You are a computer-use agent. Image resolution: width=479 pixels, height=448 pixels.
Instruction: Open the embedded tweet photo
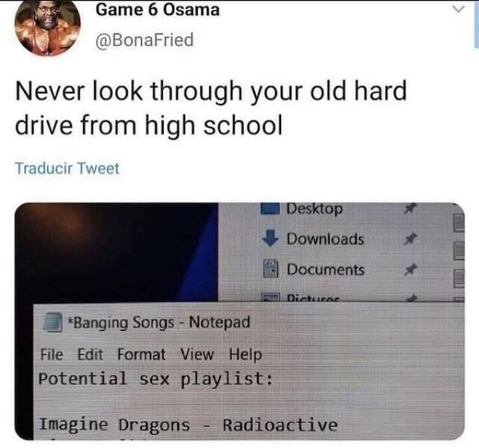pos(239,321)
